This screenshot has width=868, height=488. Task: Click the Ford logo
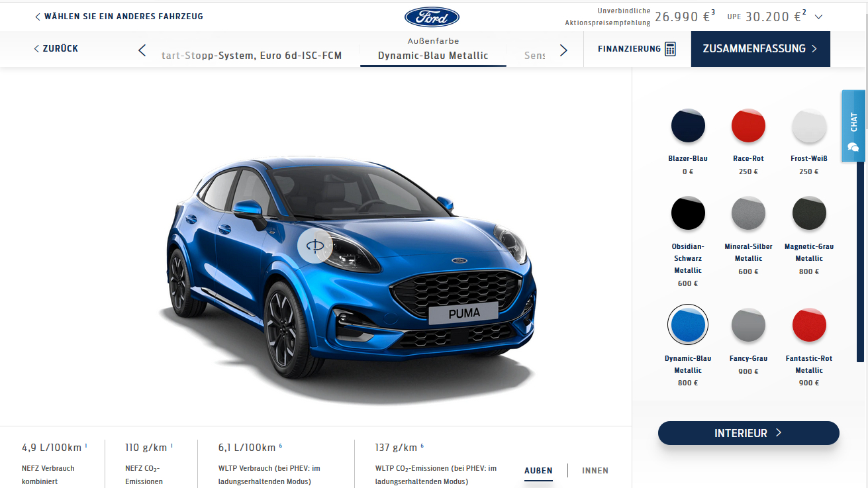click(x=432, y=17)
